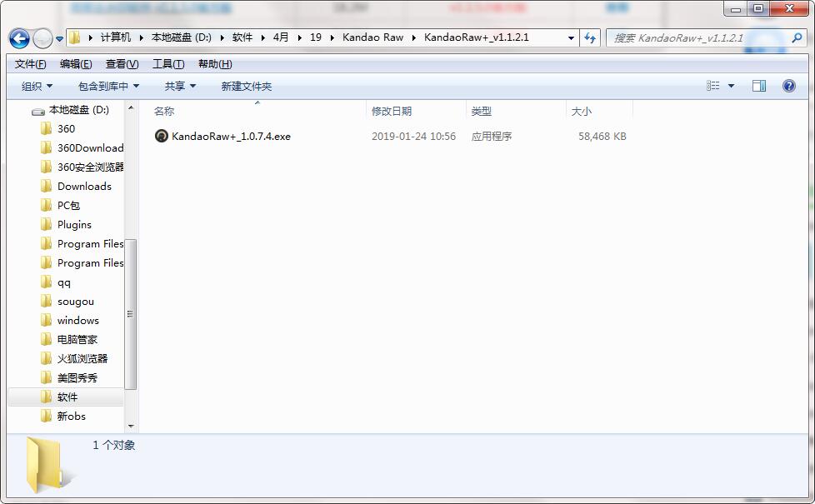Click the 新obs folder icon in tree
This screenshot has width=815, height=504.
47,417
